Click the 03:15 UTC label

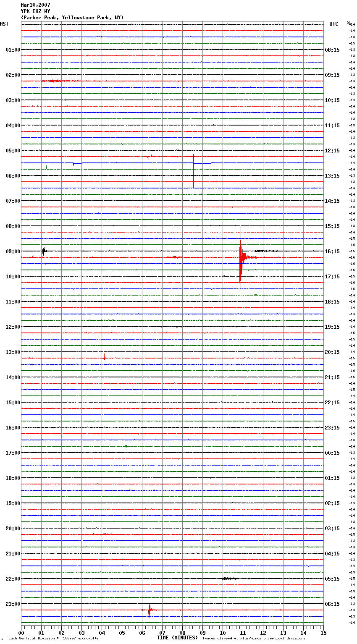coord(332,529)
